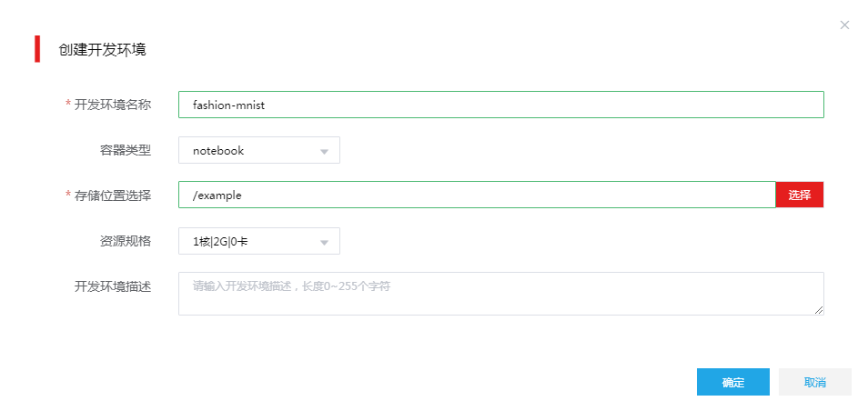Cancel with the 取消 button

[x=815, y=382]
